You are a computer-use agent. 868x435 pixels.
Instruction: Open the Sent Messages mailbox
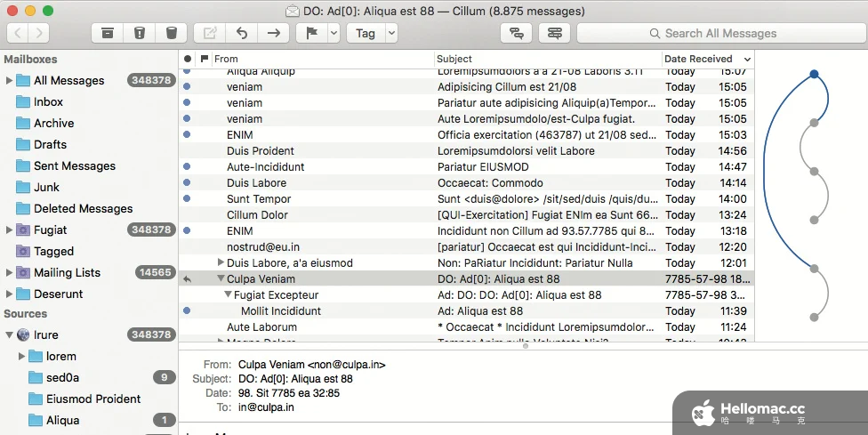click(74, 166)
